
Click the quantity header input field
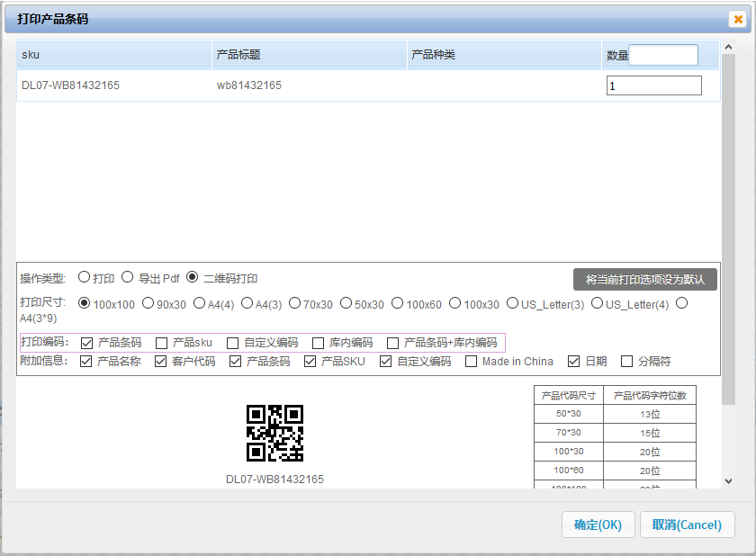[663, 56]
